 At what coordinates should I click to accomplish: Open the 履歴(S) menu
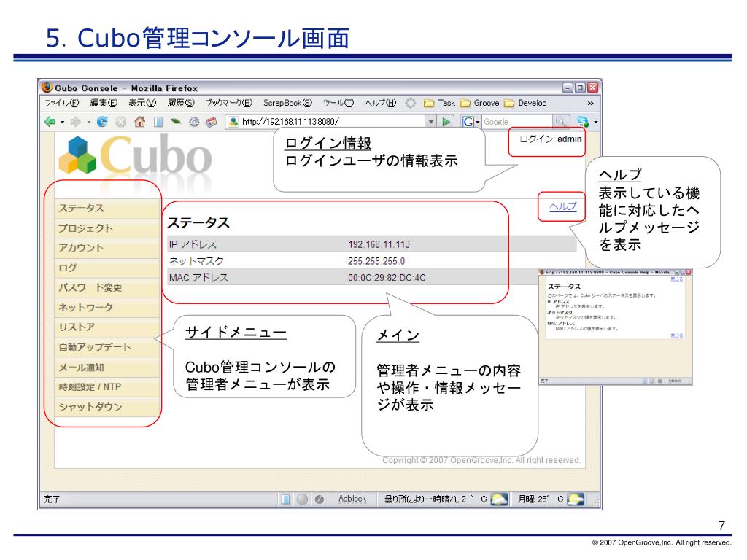[x=181, y=103]
